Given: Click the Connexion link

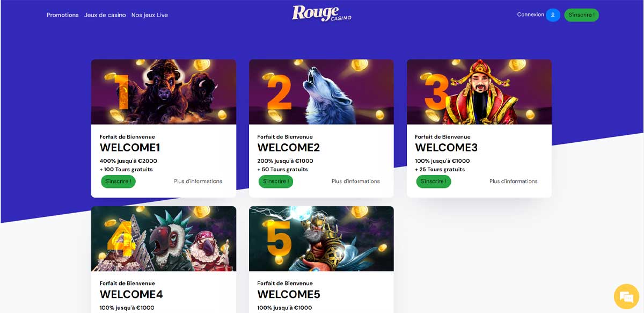Looking at the screenshot, I should (x=531, y=14).
